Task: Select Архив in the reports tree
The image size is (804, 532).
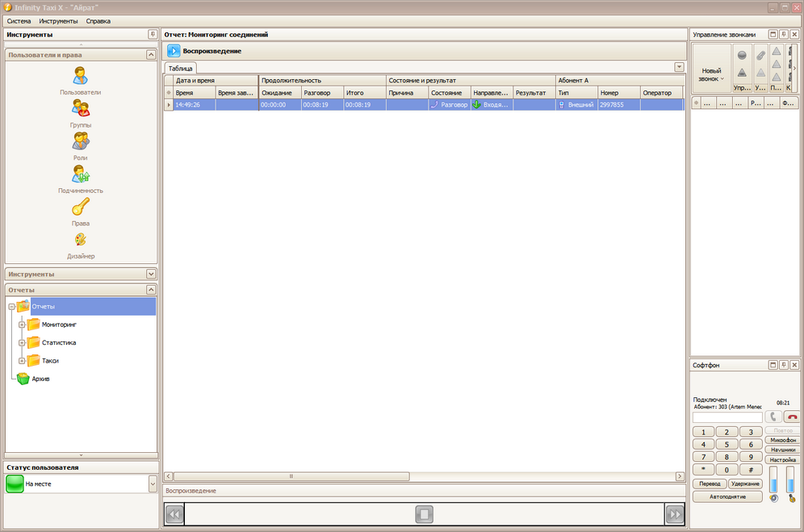Action: (x=41, y=379)
